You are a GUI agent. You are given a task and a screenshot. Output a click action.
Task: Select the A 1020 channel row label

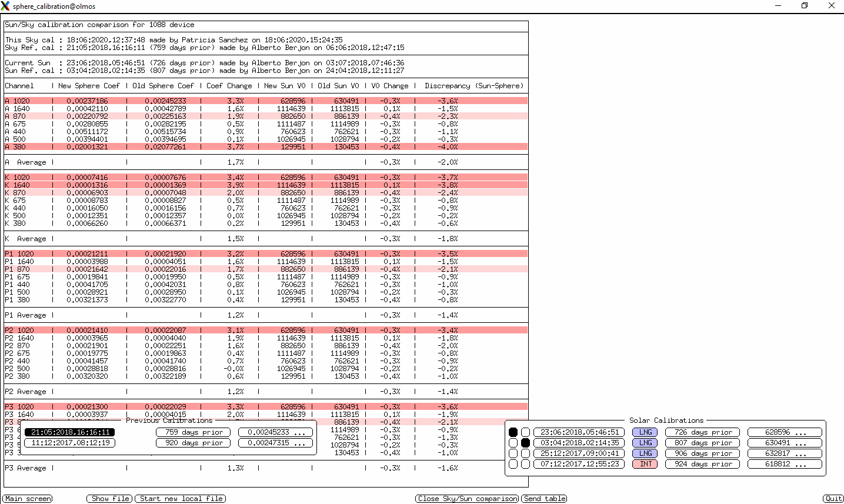pos(17,101)
